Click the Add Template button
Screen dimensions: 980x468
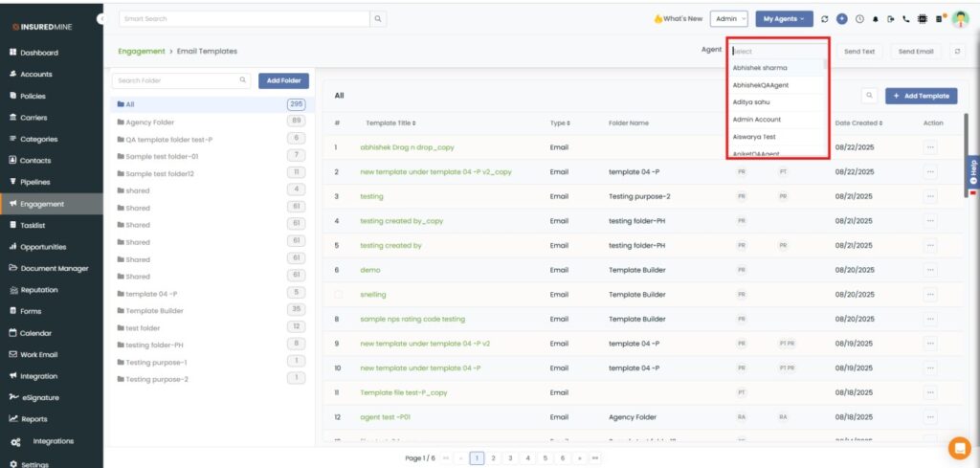pos(922,96)
